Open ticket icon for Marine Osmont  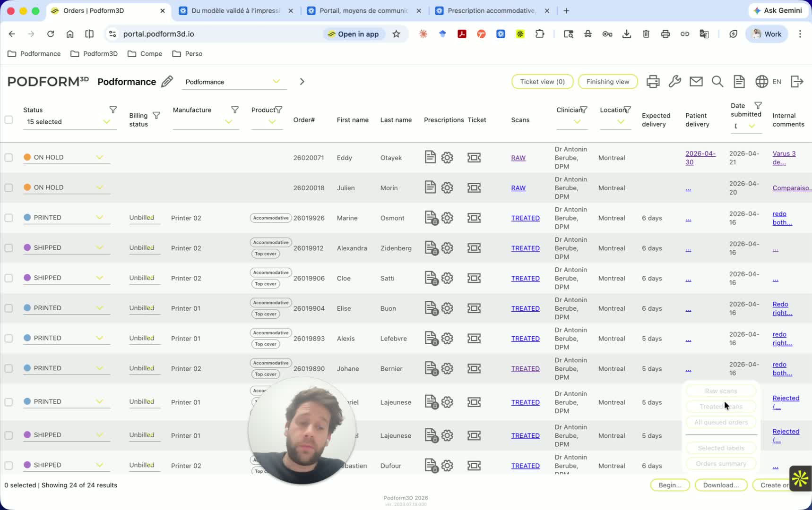474,218
